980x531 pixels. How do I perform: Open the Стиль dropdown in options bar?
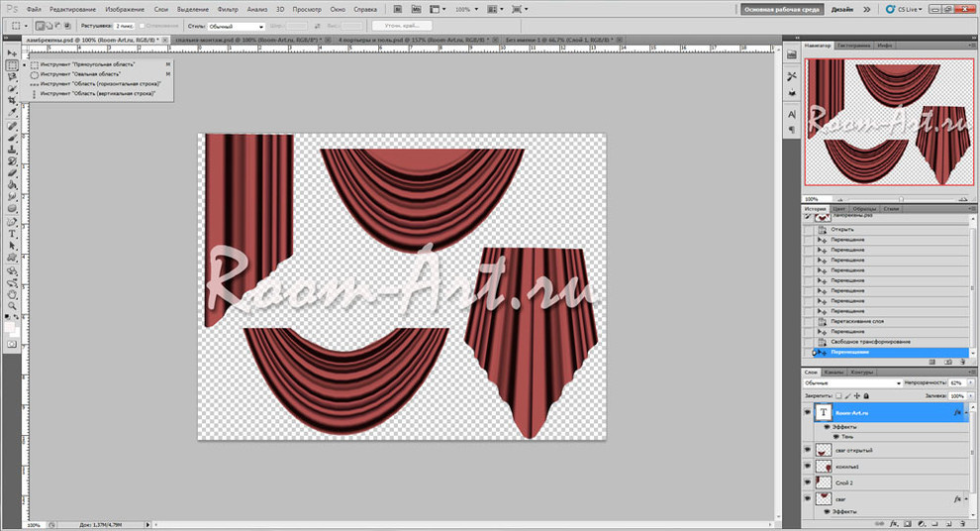(238, 26)
